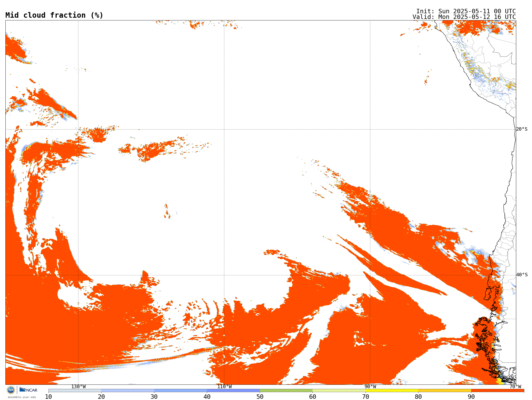This screenshot has height=400, width=532.
Task: Pick the 50-60 green colorbar segment
Action: click(x=286, y=391)
